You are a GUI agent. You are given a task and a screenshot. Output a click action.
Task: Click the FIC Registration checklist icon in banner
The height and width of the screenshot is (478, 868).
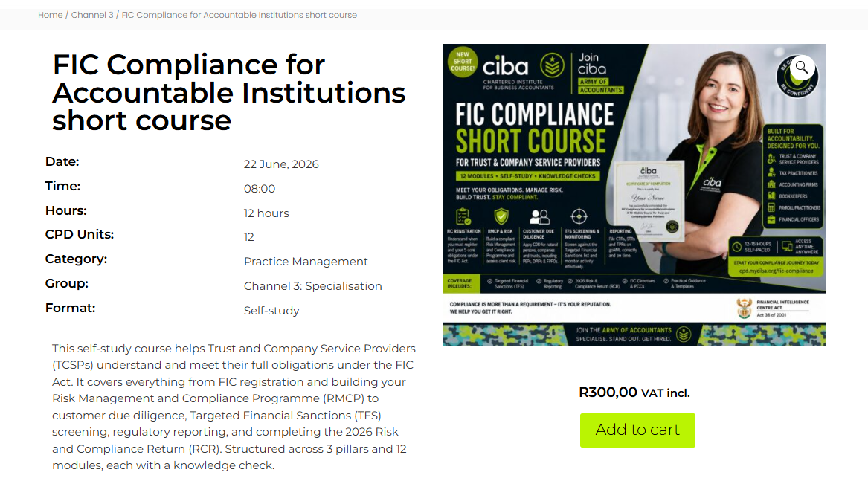463,216
